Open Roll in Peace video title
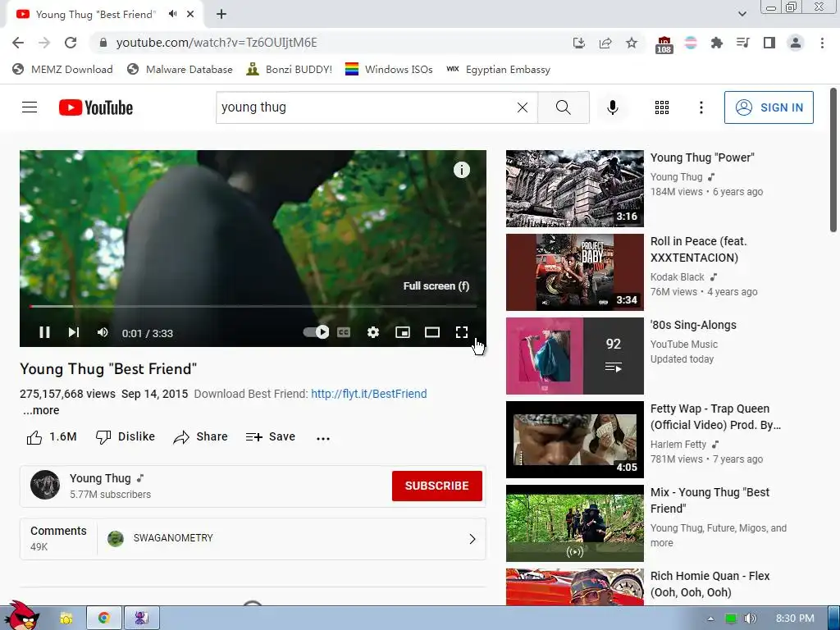 [699, 249]
